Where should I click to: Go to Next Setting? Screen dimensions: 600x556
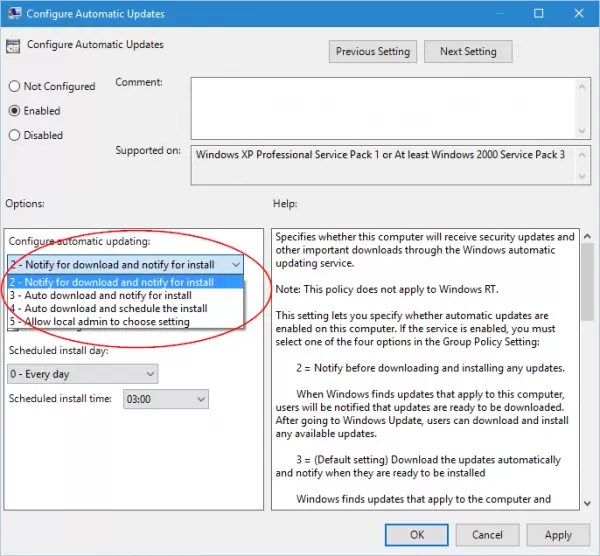468,51
